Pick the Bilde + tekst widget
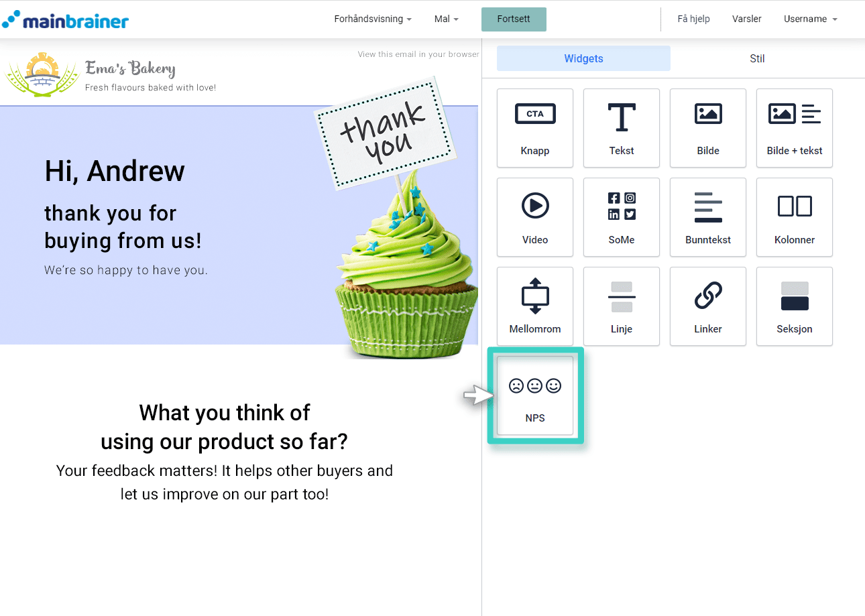Viewport: 865px width, 616px height. point(794,128)
